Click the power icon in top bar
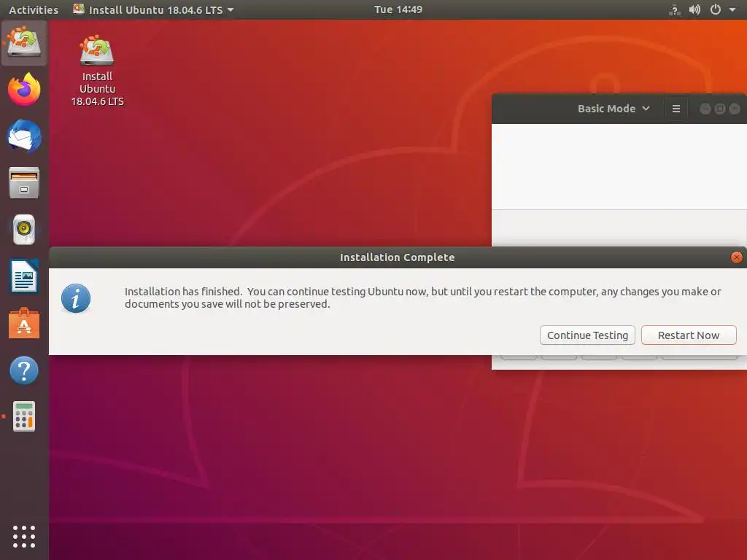This screenshot has height=560, width=747. pyautogui.click(x=716, y=9)
